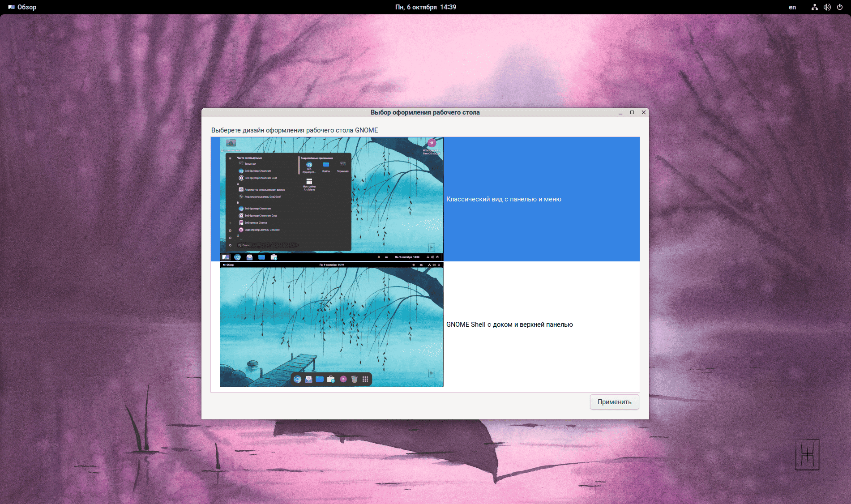Click the Chromium icon in classic preview taskbar

[238, 257]
